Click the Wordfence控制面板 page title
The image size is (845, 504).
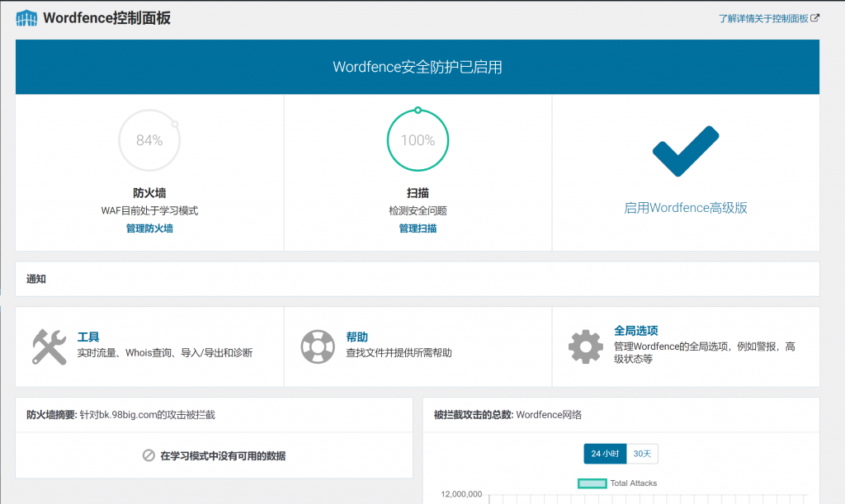tap(106, 18)
